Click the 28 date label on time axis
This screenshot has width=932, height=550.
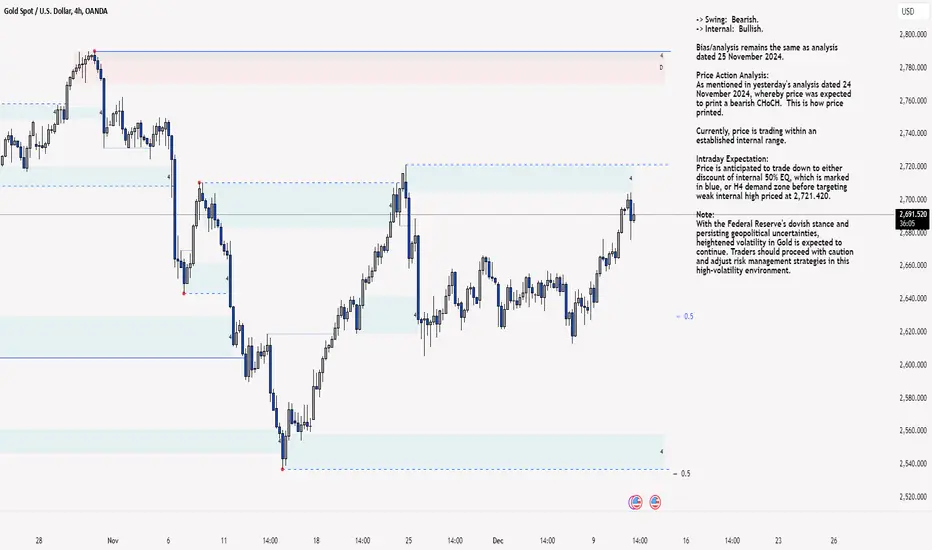point(39,540)
